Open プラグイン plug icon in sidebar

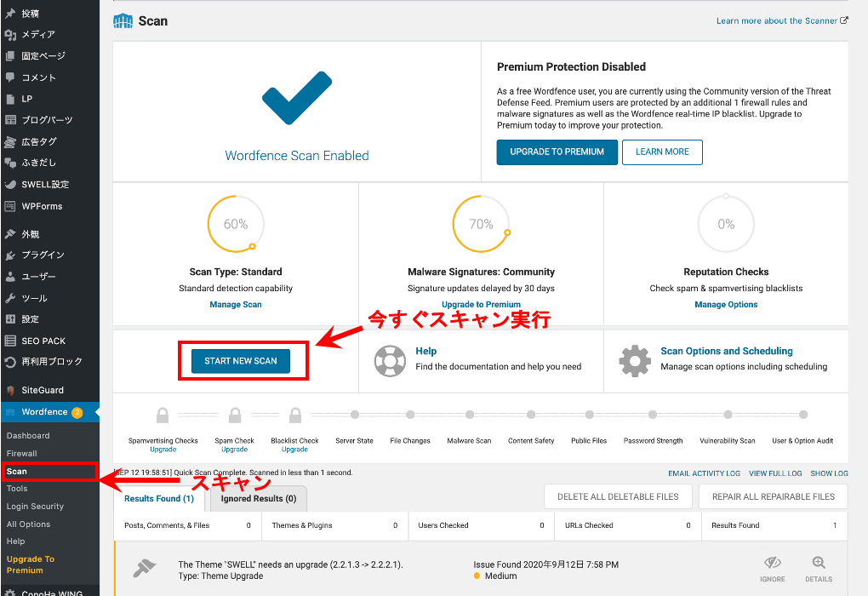[10, 255]
